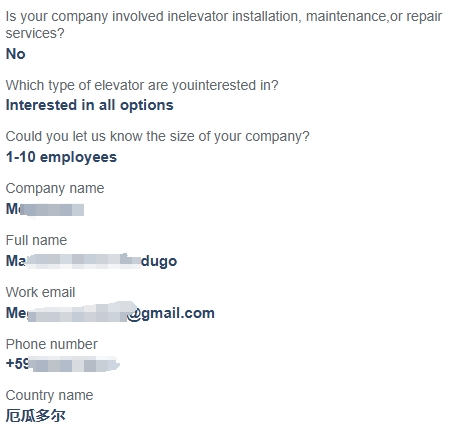This screenshot has width=450, height=435.
Task: Click the 'Phone number' field label
Action: click(52, 344)
